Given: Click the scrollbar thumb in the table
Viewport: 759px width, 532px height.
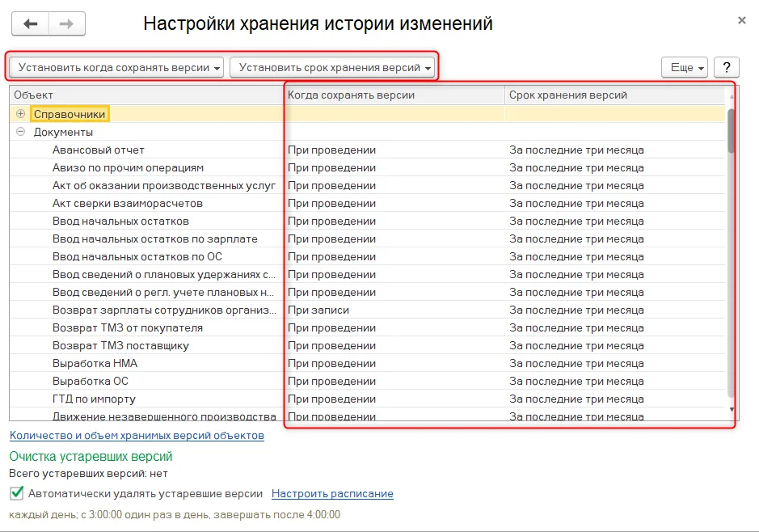Looking at the screenshot, I should click(x=731, y=131).
